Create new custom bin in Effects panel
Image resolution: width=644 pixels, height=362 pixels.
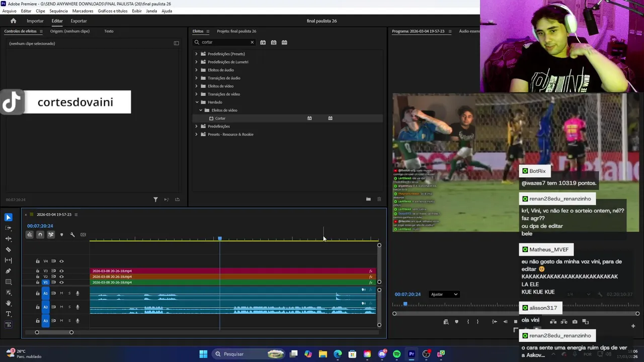368,199
